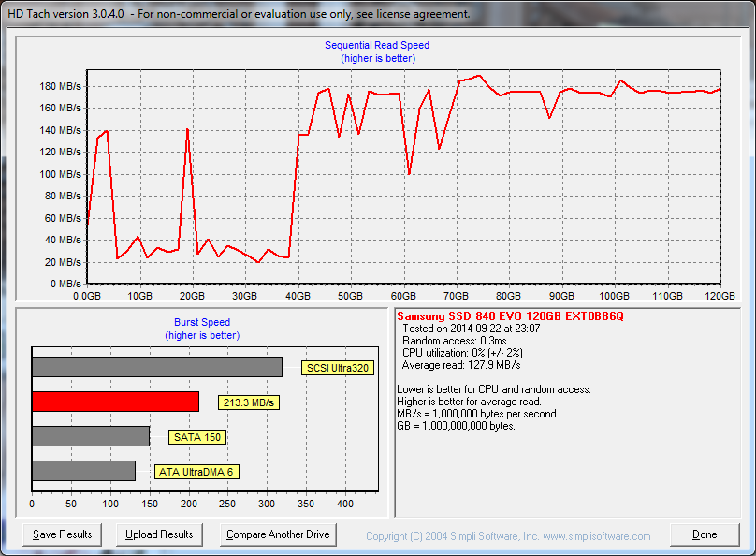Click the Done button
This screenshot has width=756, height=556.
[x=705, y=534]
